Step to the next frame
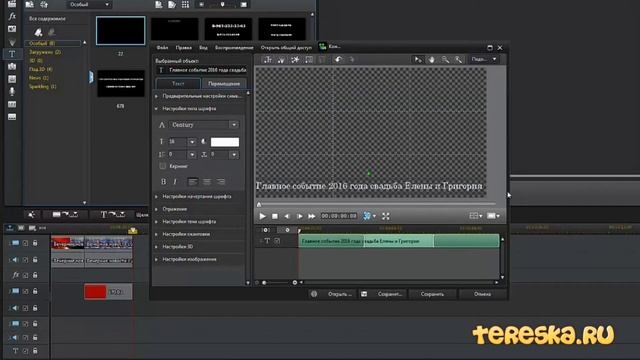The width and height of the screenshot is (640, 360). tap(300, 216)
